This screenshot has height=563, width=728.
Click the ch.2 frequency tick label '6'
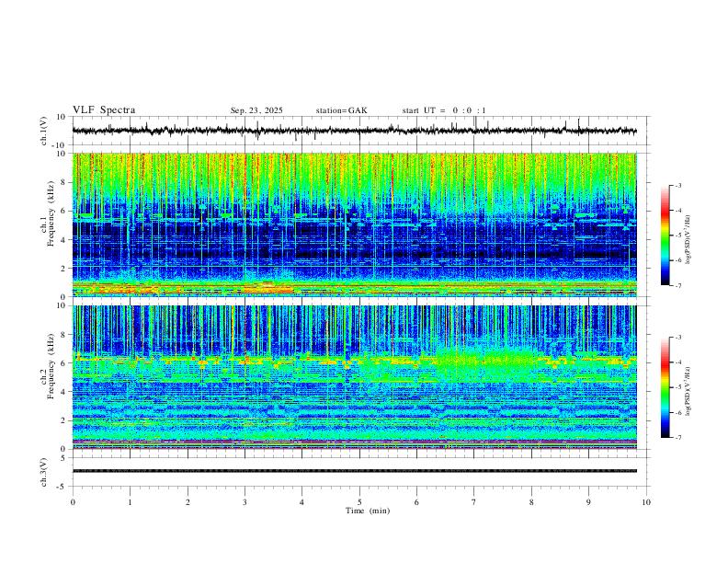64,363
